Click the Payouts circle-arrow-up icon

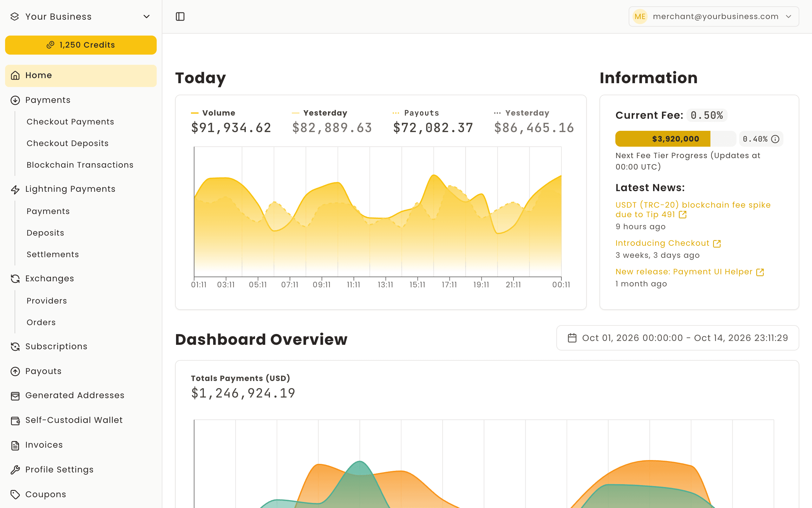point(15,371)
